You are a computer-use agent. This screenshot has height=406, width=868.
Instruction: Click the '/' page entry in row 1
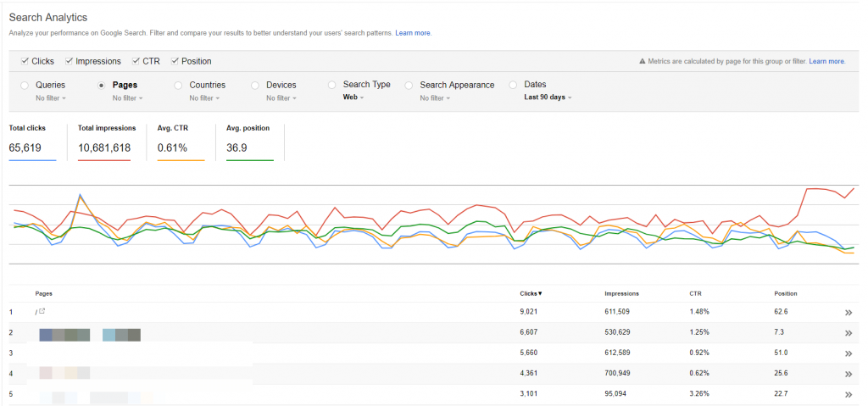click(36, 313)
